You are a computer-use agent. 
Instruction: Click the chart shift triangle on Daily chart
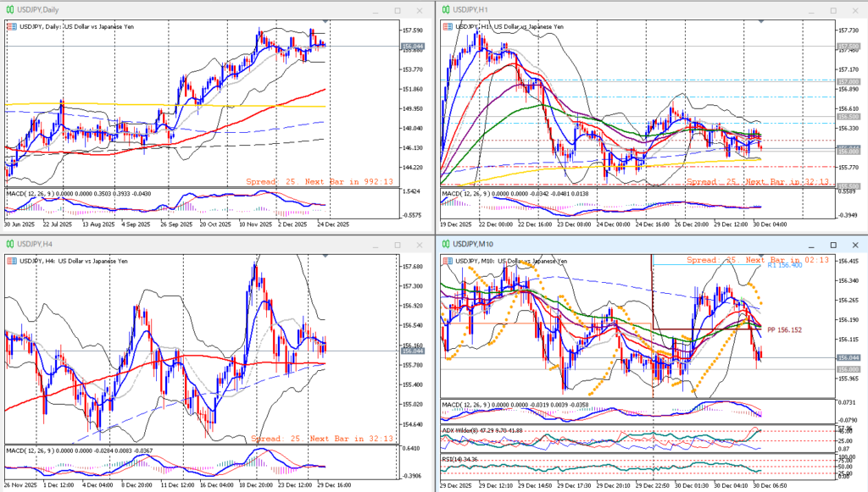pyautogui.click(x=326, y=21)
